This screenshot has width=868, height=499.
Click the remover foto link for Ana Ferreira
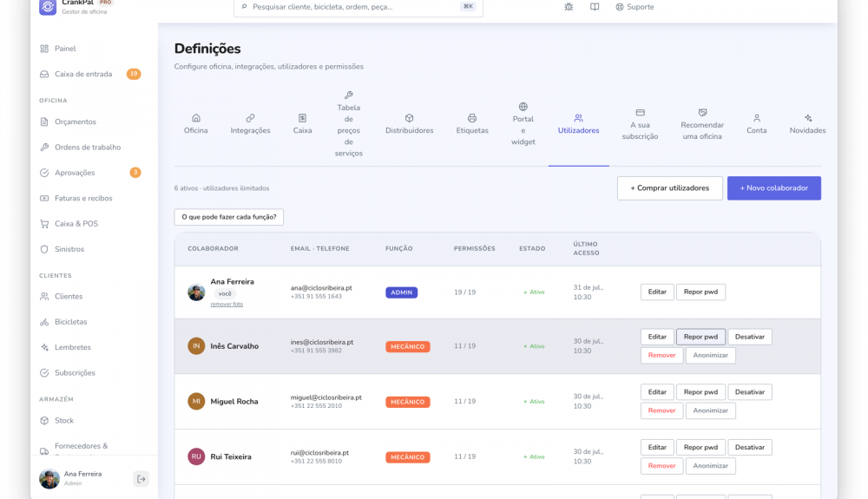point(227,305)
